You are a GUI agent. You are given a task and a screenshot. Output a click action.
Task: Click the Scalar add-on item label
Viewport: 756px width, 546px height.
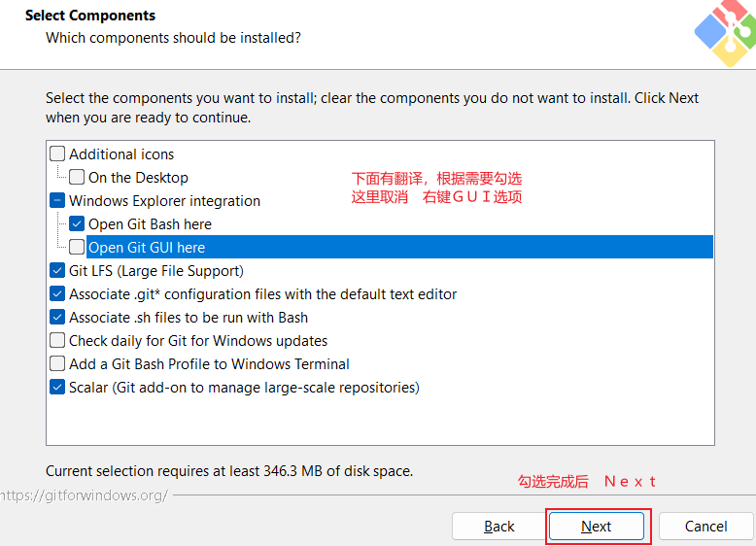[x=244, y=388]
